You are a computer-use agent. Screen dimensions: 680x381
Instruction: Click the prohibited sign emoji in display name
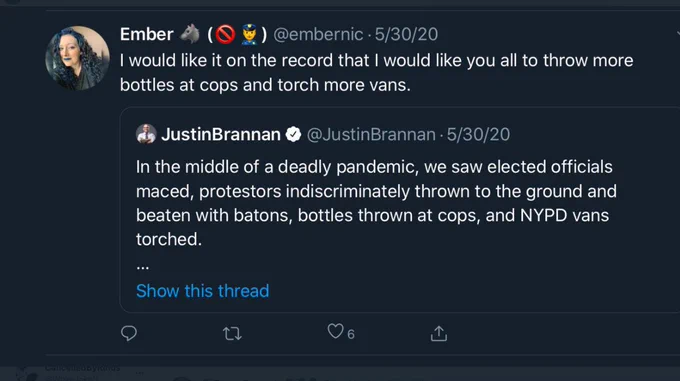pos(226,34)
